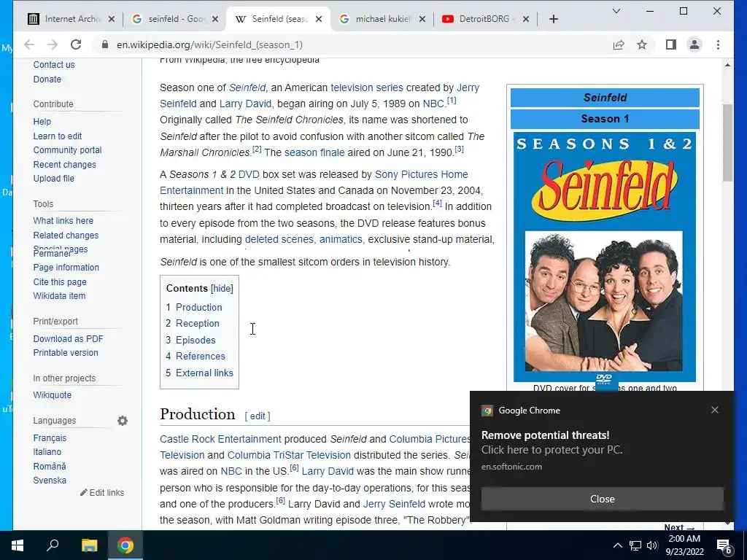Open the Chrome side panel
This screenshot has width=747, height=560.
coord(671,44)
